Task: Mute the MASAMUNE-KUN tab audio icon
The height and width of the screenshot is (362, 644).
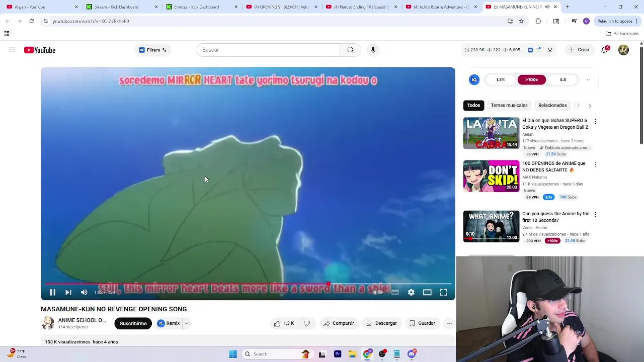Action: tap(547, 7)
